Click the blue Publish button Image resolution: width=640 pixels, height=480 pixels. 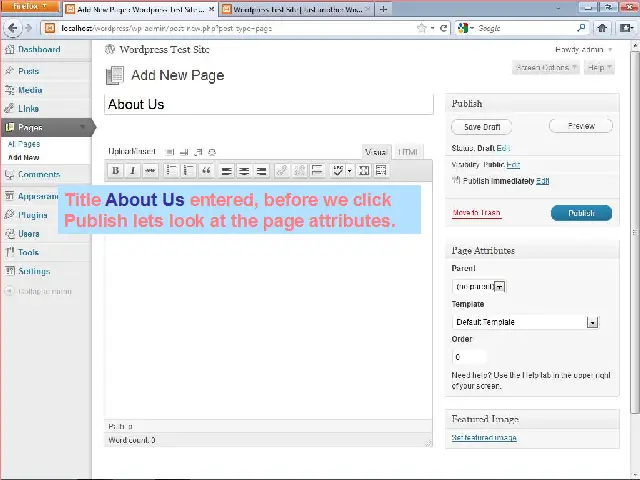(x=581, y=213)
